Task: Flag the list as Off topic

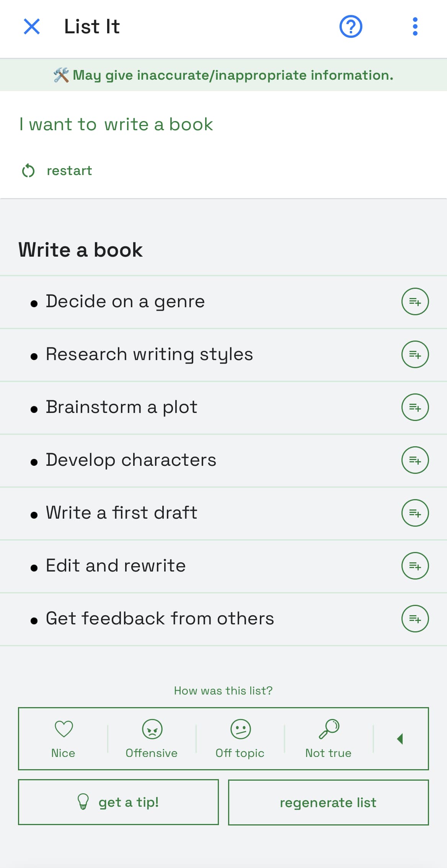Action: [x=240, y=739]
